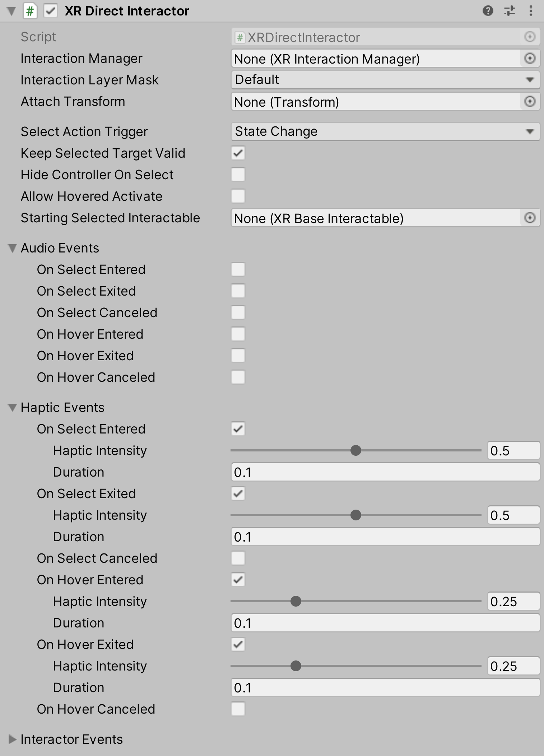The image size is (544, 756).
Task: Open the component's three-dot options menu
Action: tap(531, 11)
